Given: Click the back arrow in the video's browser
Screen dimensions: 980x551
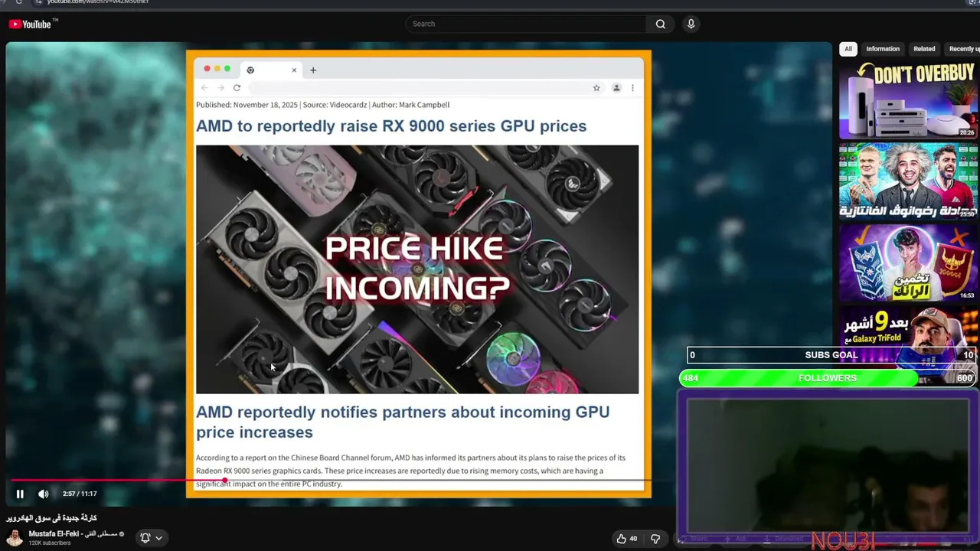Looking at the screenshot, I should click(x=204, y=88).
